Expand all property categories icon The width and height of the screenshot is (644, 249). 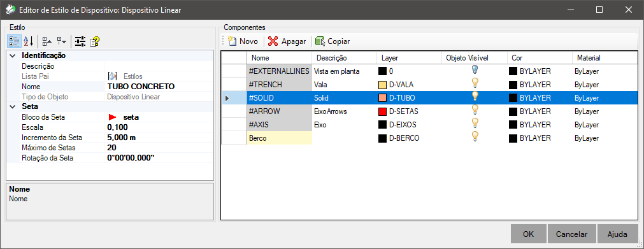click(x=62, y=41)
